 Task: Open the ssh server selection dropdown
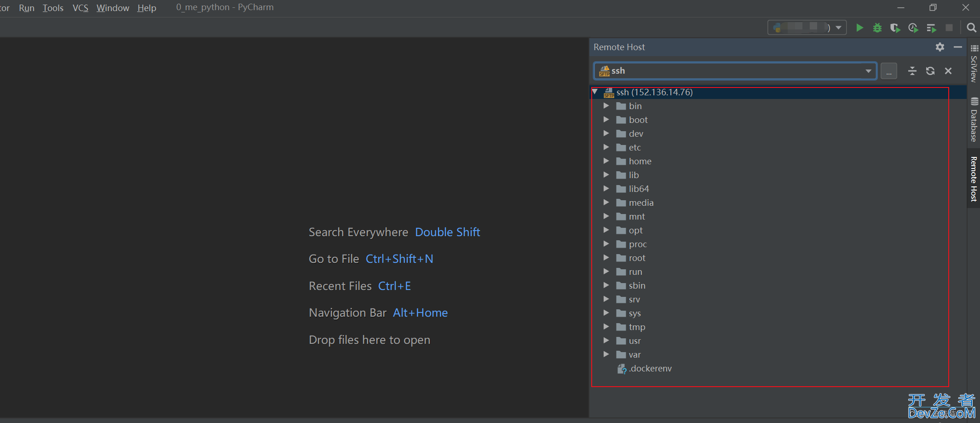[735, 71]
